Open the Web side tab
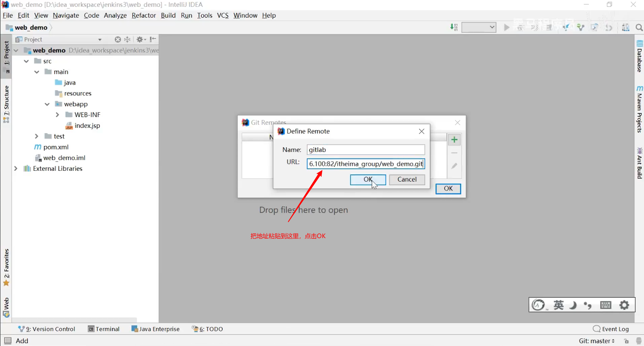The width and height of the screenshot is (644, 346). pos(6,307)
